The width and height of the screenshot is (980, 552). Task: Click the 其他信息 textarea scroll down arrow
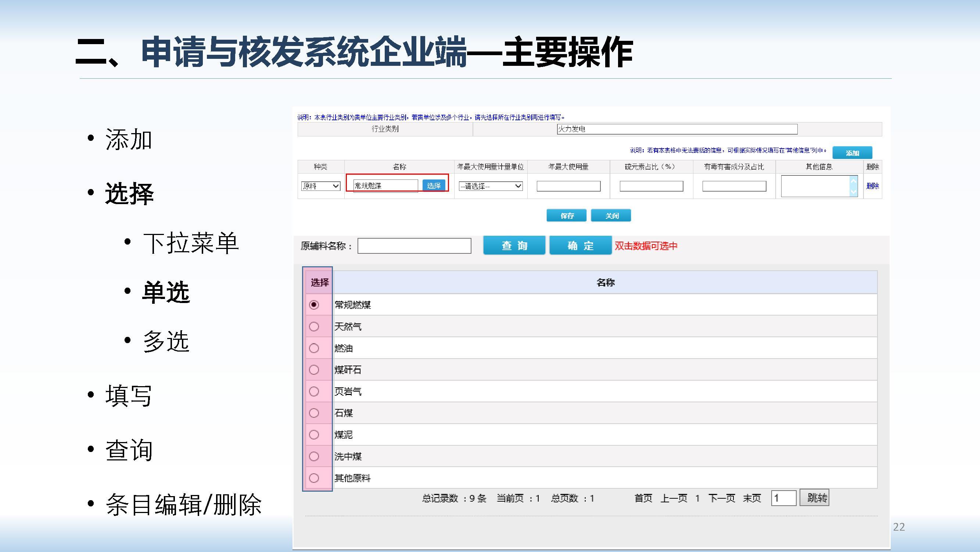click(x=853, y=192)
